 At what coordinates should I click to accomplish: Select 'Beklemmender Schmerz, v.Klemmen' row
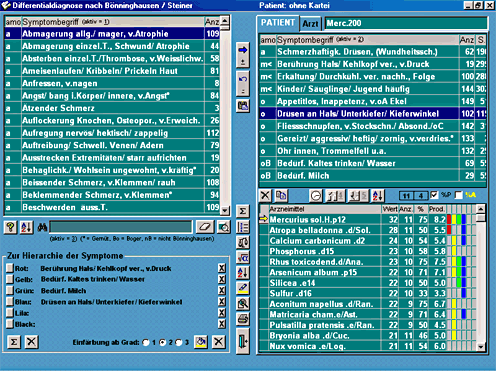(112, 195)
